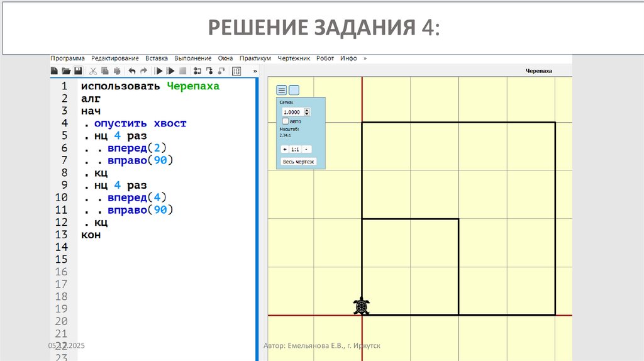Click the Весь чертеж button
The width and height of the screenshot is (644, 361).
pyautogui.click(x=298, y=162)
